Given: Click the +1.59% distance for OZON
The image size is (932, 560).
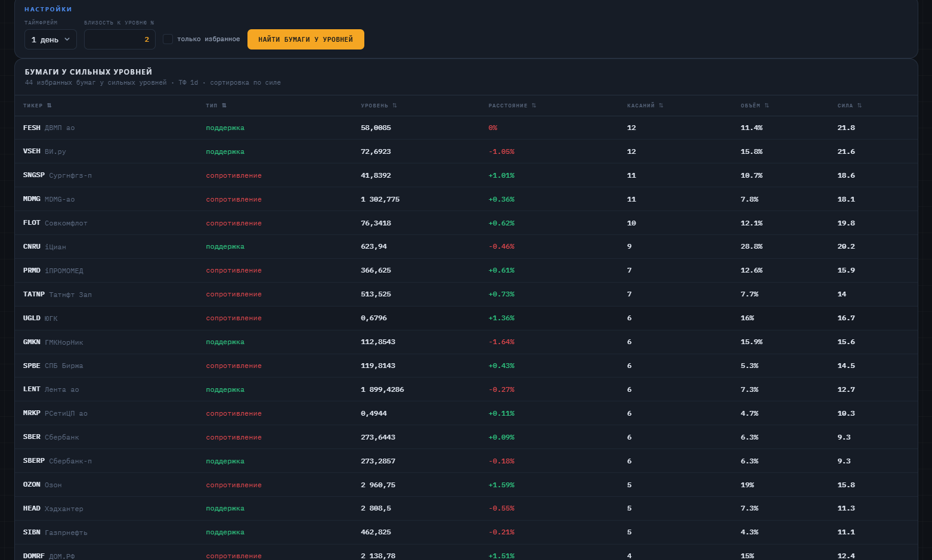Looking at the screenshot, I should (501, 485).
